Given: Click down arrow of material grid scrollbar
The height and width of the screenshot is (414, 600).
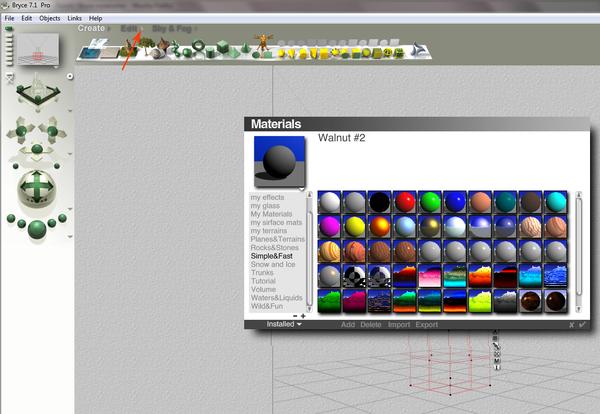Looking at the screenshot, I should point(579,308).
